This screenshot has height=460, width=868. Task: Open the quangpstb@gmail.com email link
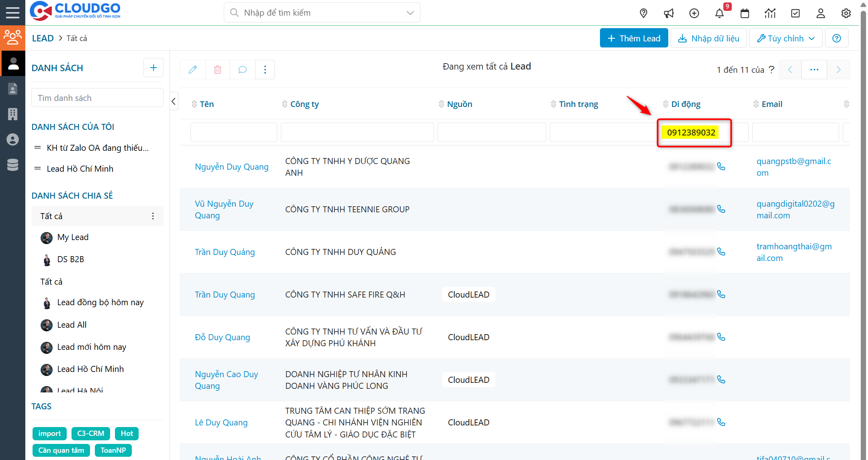coord(794,166)
